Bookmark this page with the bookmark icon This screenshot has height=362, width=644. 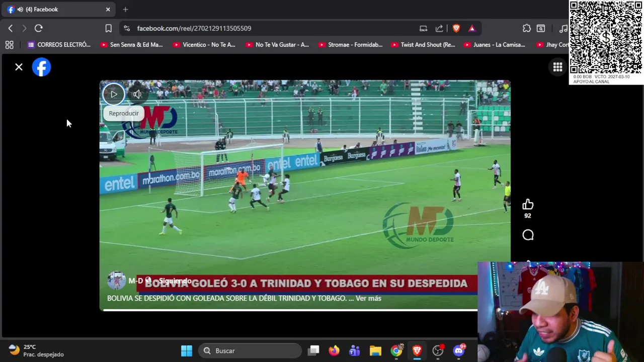click(108, 28)
